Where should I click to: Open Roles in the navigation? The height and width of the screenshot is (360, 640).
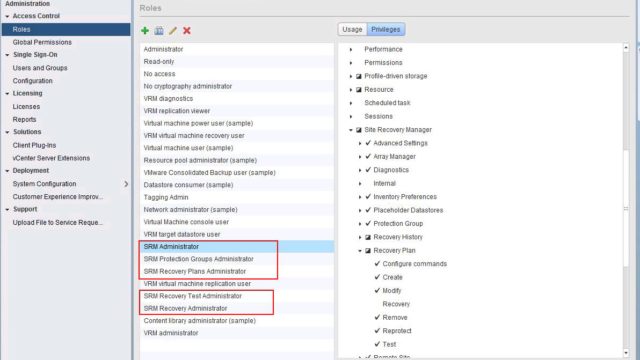click(x=66, y=29)
